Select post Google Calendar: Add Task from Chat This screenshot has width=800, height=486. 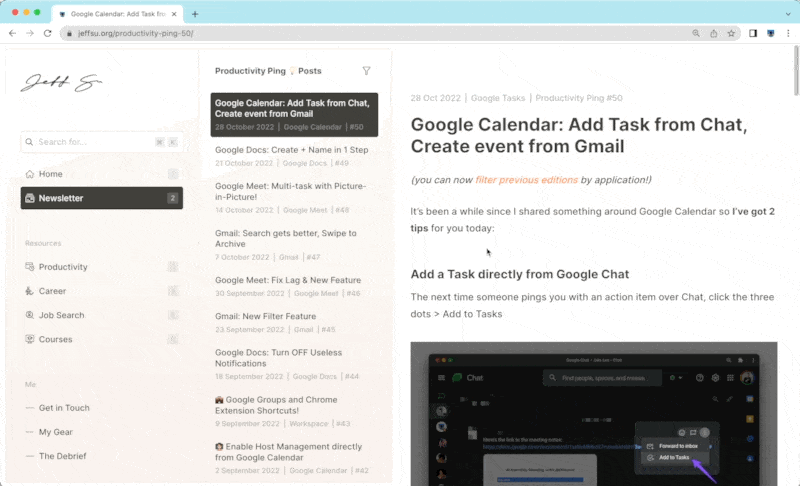click(x=294, y=115)
